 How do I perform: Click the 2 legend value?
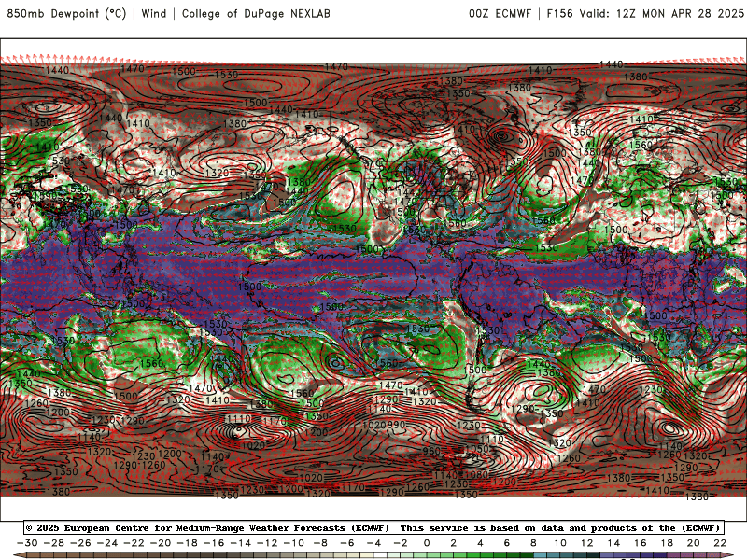(454, 543)
